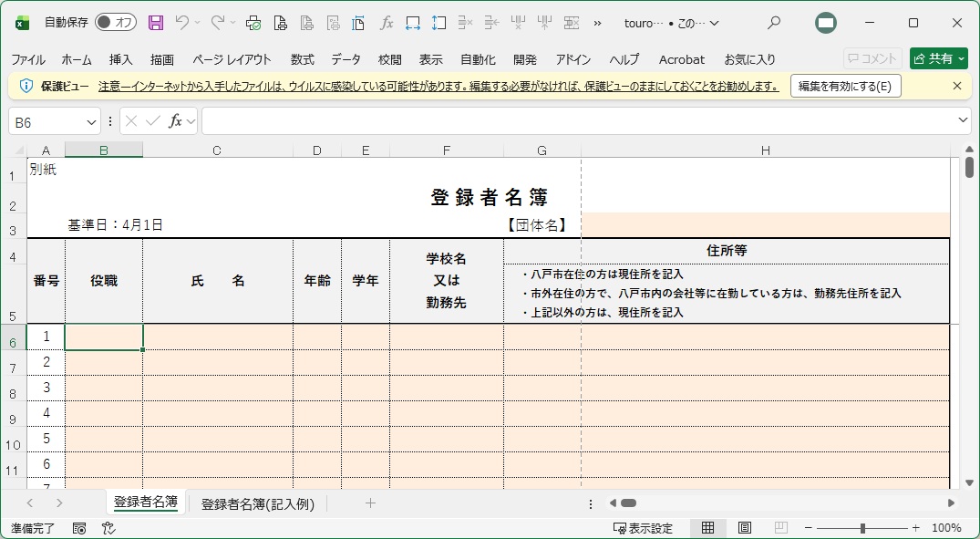
Task: Switch to Page Layout view icon
Action: click(744, 528)
